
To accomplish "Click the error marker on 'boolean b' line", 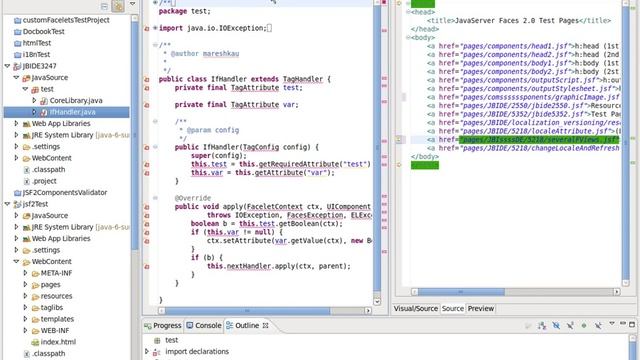I will point(147,224).
